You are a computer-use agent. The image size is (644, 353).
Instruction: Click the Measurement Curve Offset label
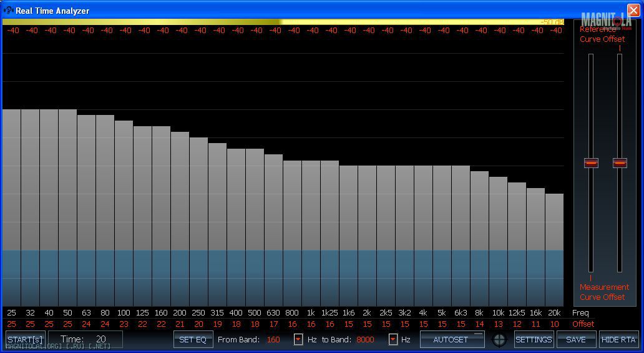click(604, 292)
